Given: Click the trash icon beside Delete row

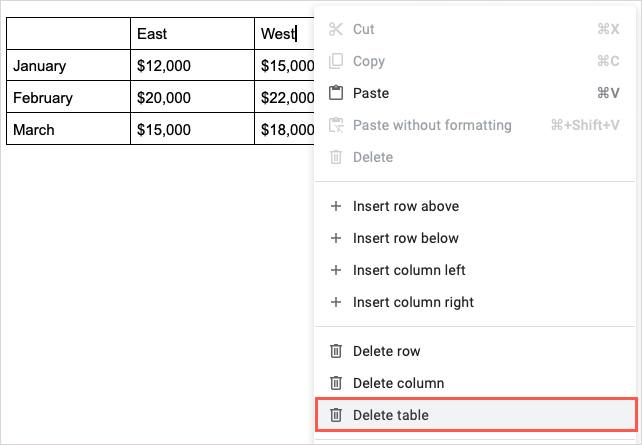Looking at the screenshot, I should 336,351.
